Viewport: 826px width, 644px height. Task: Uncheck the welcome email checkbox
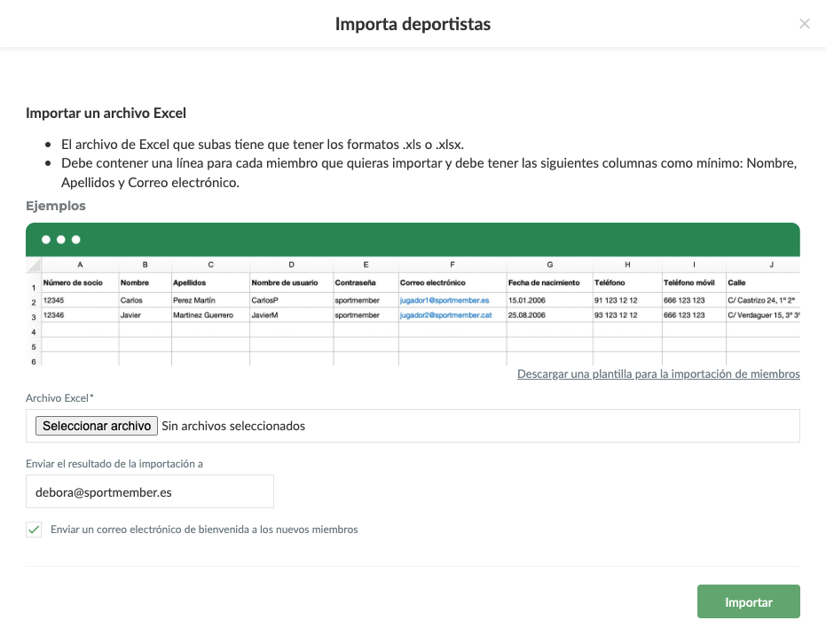click(33, 529)
